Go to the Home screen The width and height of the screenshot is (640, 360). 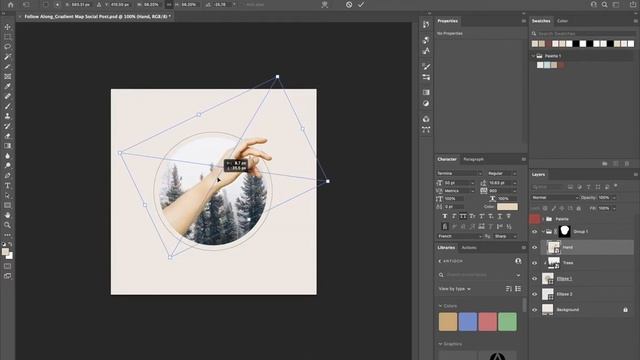(x=11, y=4)
